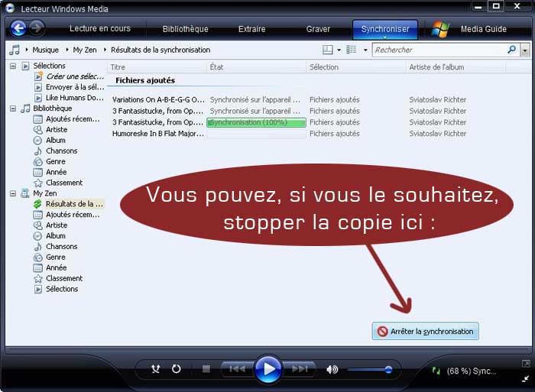The image size is (535, 392).
Task: Adjust the volume slider
Action: 388,369
